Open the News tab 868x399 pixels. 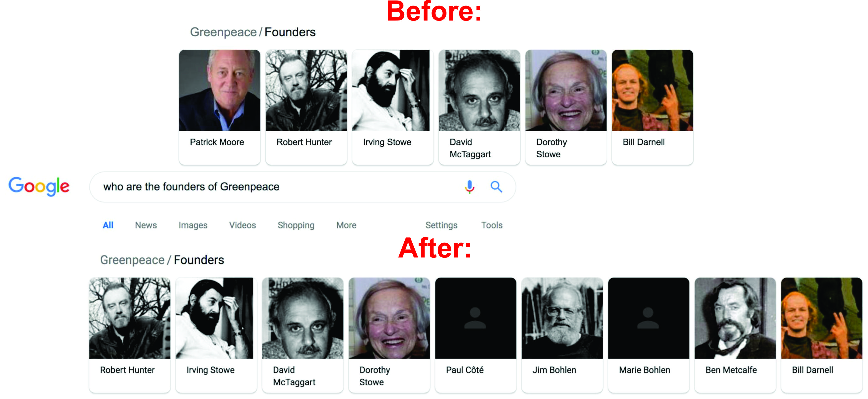coord(146,225)
